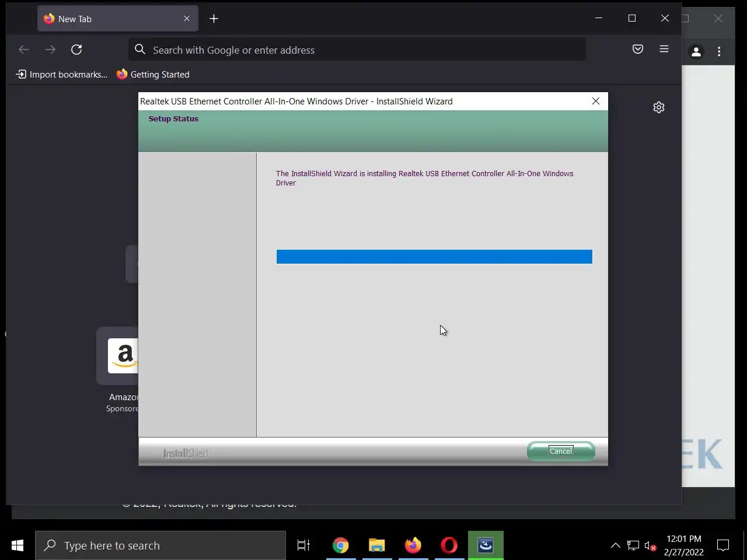Open the Firefox hamburger menu
747x560 pixels.
[x=664, y=49]
